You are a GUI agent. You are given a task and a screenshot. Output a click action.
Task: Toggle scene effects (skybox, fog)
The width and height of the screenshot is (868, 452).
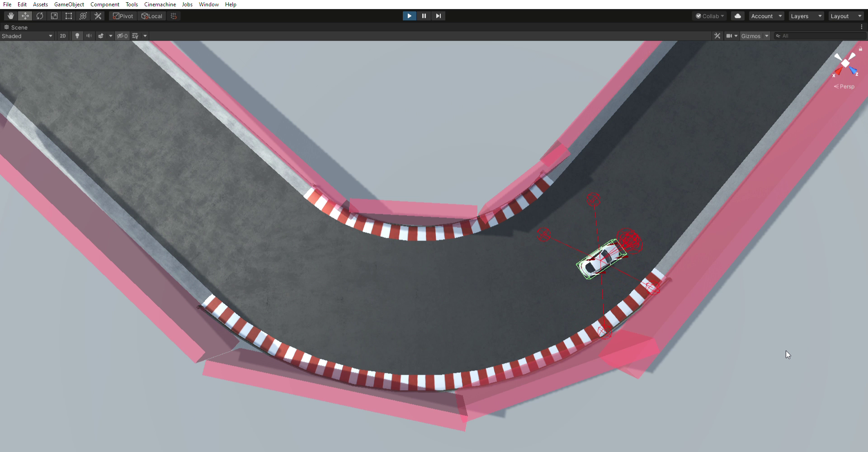[101, 36]
